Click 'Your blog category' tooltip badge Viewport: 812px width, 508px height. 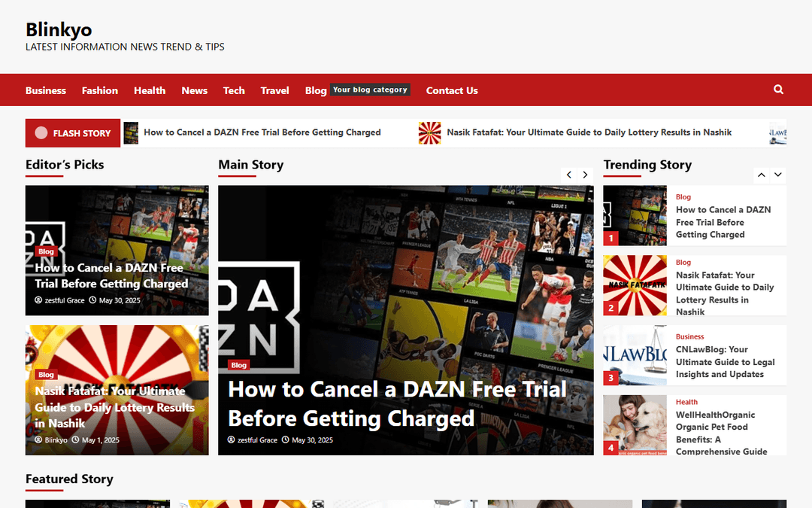point(370,90)
